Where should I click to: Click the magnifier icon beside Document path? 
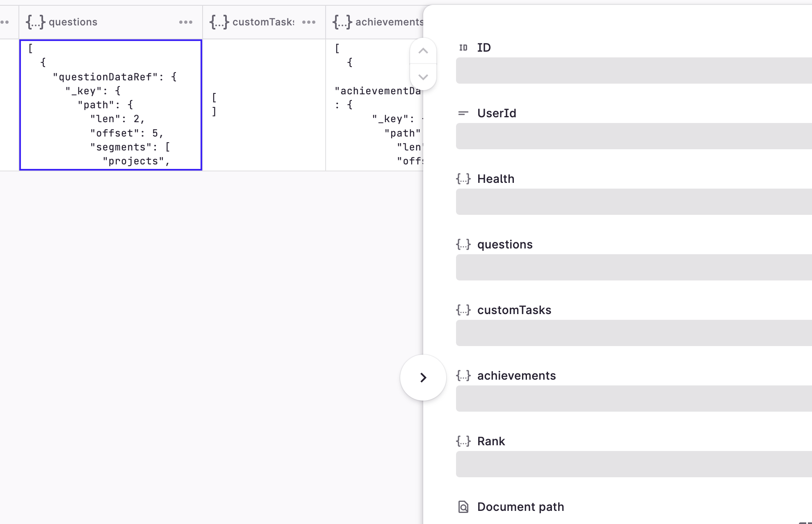click(463, 507)
